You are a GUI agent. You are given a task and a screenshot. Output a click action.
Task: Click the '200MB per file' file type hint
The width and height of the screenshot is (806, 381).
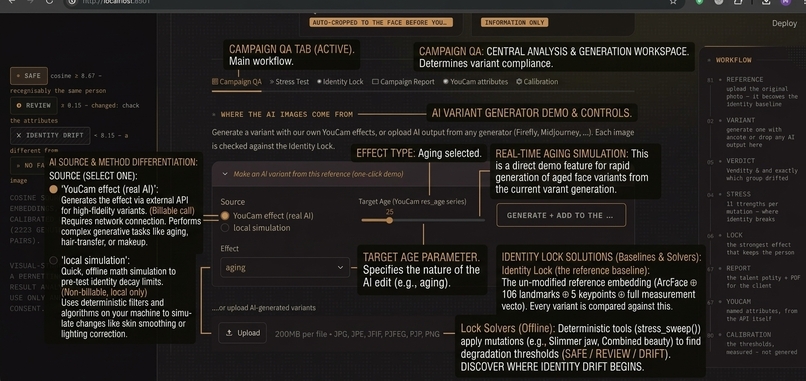click(x=357, y=334)
